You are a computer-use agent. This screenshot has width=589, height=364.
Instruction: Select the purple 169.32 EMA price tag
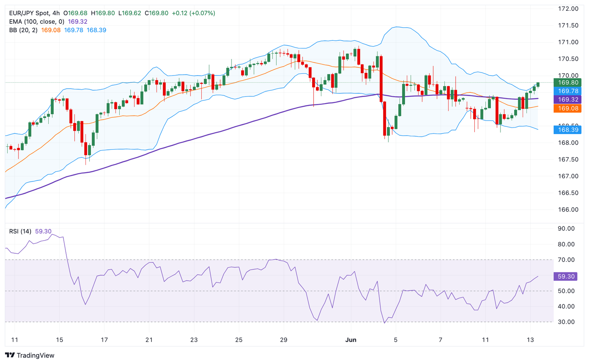(x=568, y=100)
